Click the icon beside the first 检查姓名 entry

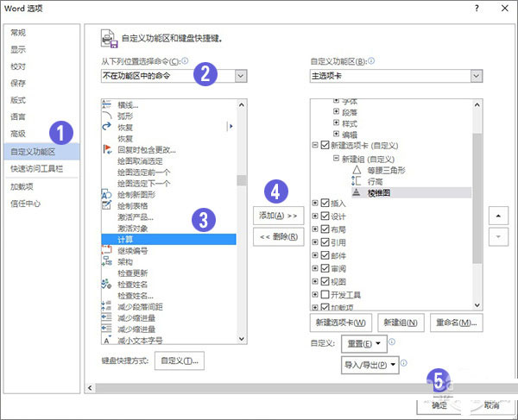(x=107, y=284)
